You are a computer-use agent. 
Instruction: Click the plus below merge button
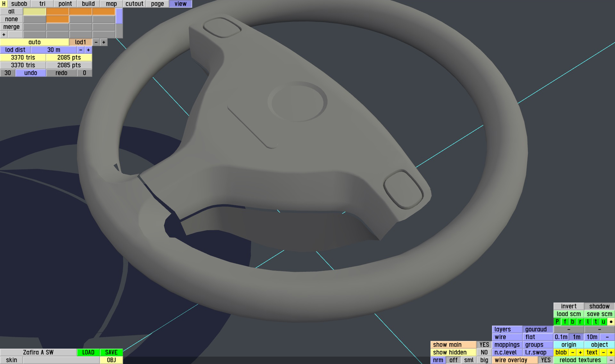[4, 35]
